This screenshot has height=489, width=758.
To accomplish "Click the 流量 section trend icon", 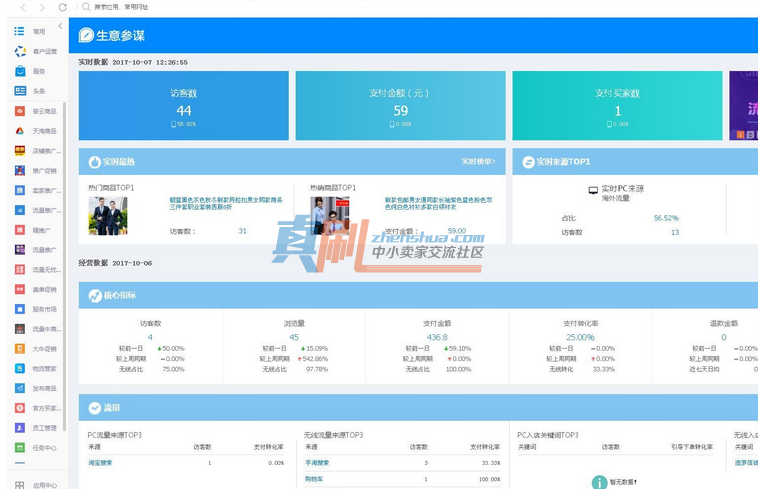I will 95,408.
